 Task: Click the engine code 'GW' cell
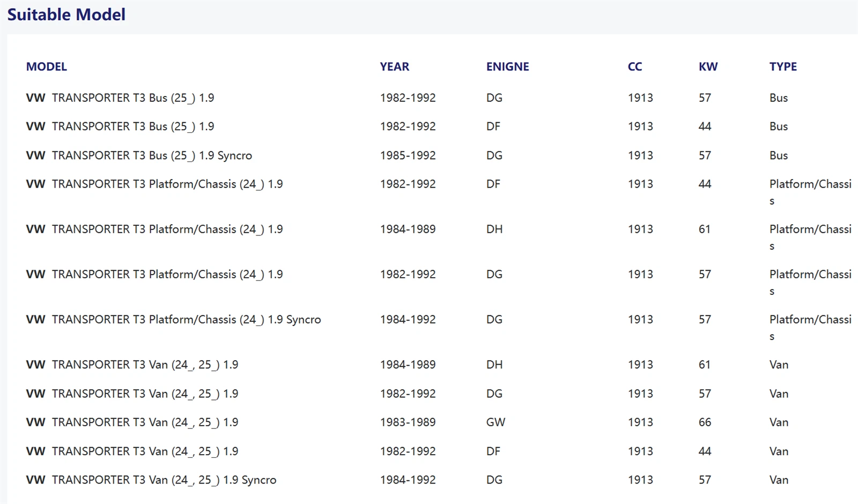(495, 423)
